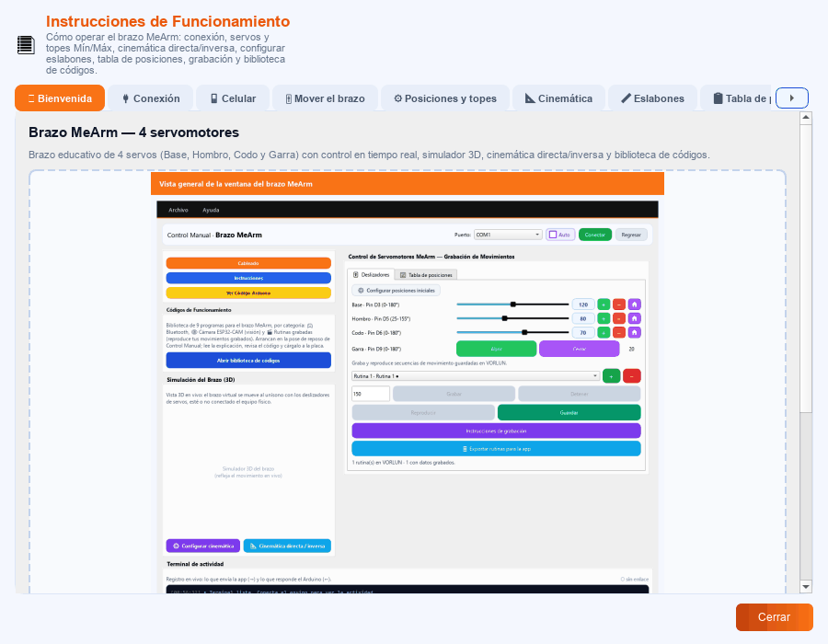Click the green plus icon on Codo row
828x644 pixels.
(604, 332)
